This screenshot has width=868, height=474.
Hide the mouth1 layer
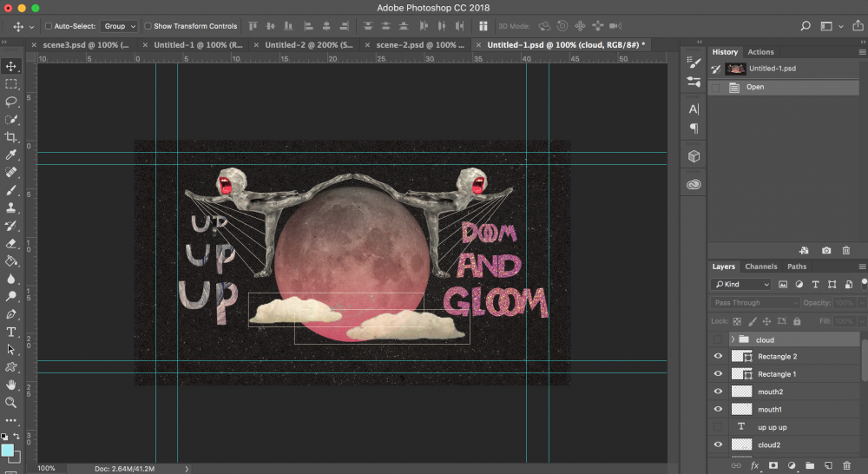(x=718, y=409)
